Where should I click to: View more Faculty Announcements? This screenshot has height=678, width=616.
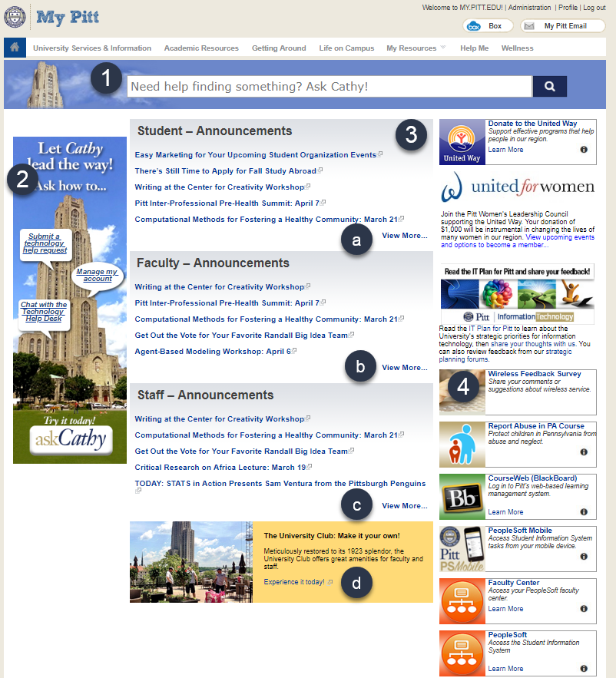(x=405, y=368)
